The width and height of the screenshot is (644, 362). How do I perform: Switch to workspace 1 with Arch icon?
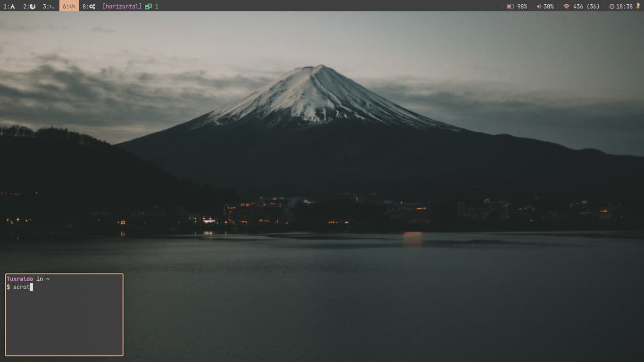pos(9,7)
